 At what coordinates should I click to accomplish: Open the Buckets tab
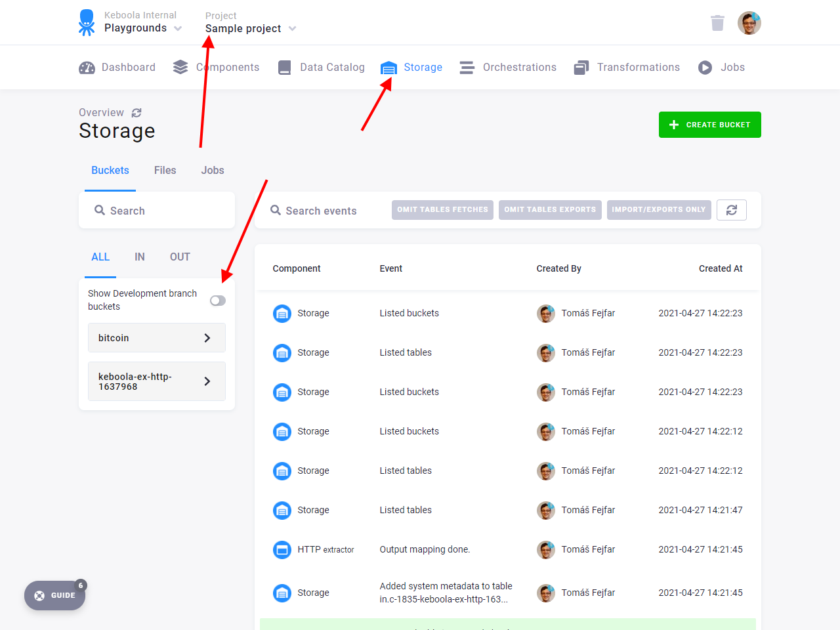coord(110,171)
